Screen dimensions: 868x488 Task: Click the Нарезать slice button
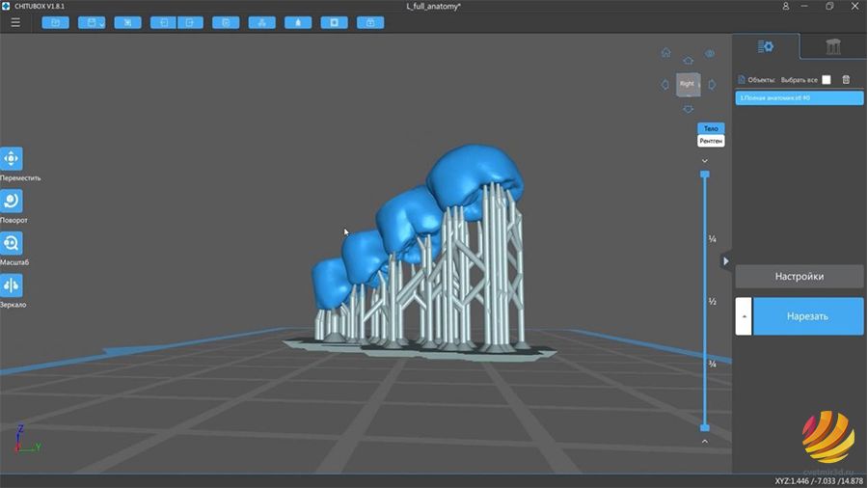807,316
